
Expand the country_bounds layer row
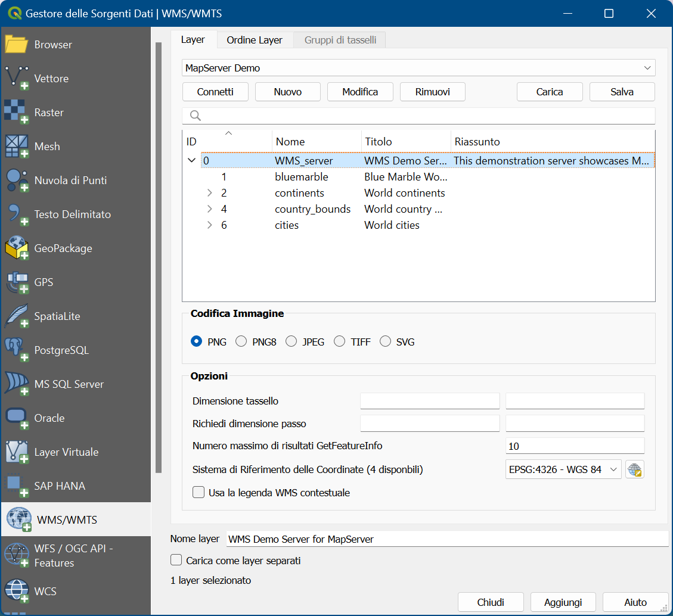tap(209, 209)
